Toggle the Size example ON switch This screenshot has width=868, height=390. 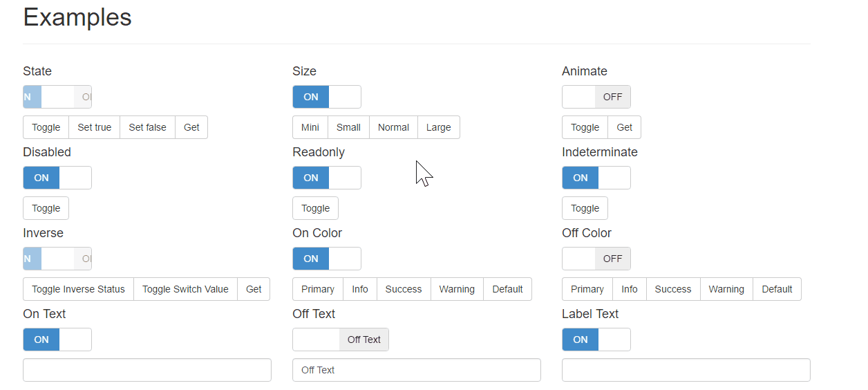point(327,97)
